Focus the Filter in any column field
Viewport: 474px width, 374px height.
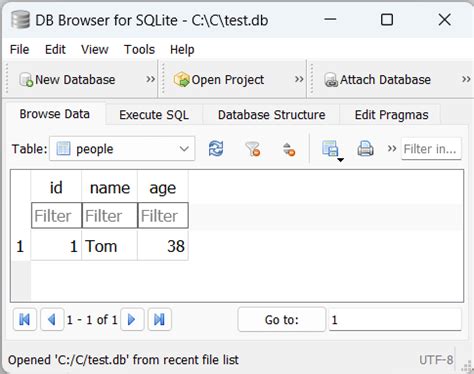click(431, 149)
